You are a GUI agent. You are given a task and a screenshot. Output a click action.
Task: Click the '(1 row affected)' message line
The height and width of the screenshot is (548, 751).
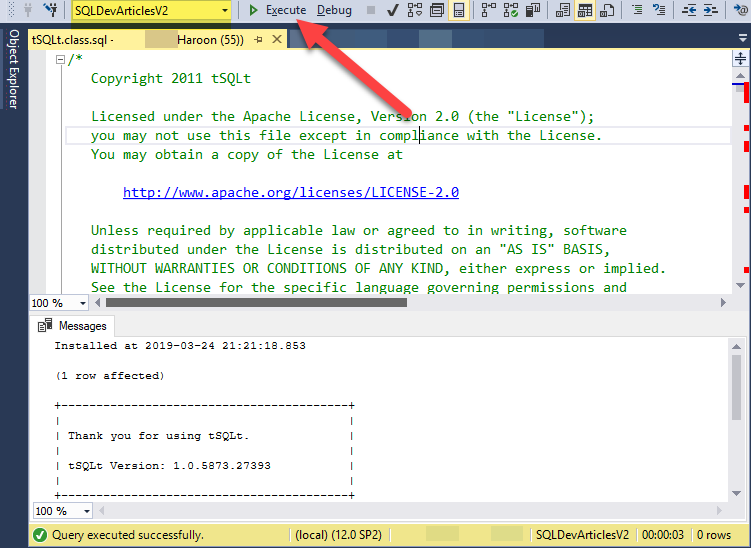[x=110, y=376]
